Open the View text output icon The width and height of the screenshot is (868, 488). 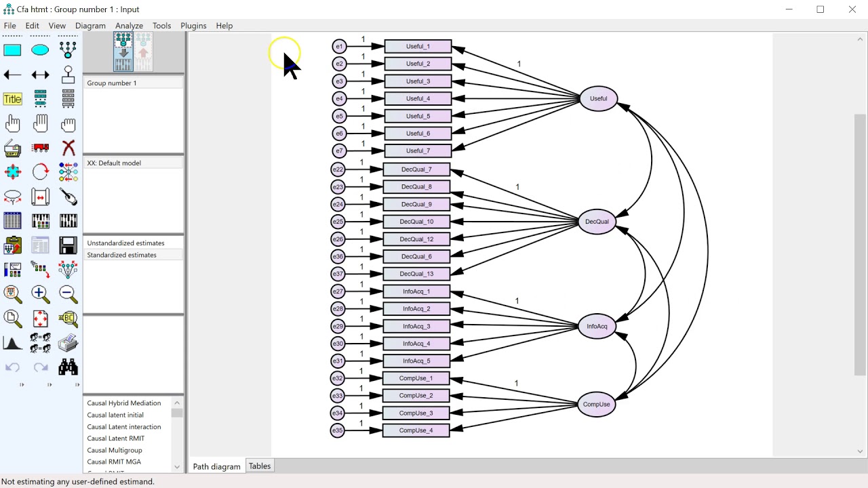40,245
